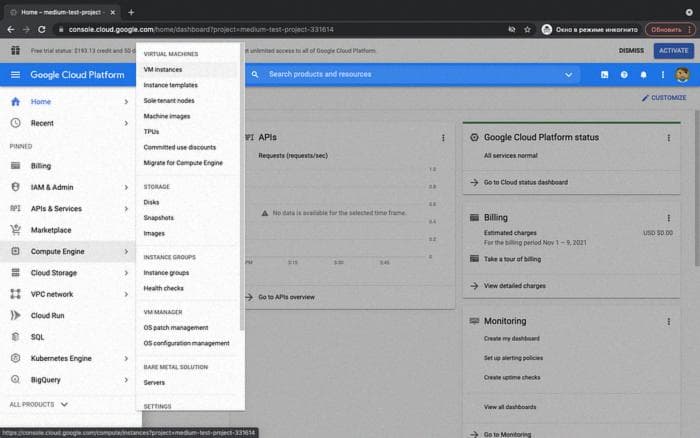The height and width of the screenshot is (438, 700).
Task: Expand the Kubernetes Engine submenu chevron
Action: coord(126,359)
